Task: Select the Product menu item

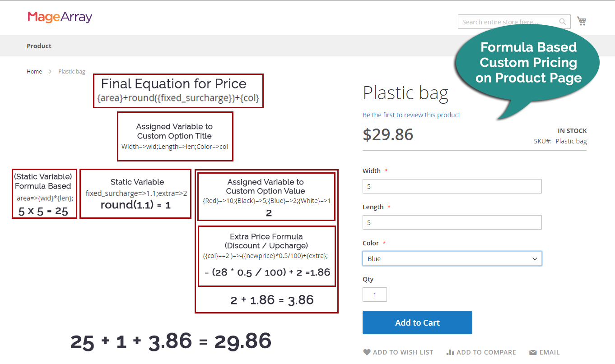Action: pos(39,46)
